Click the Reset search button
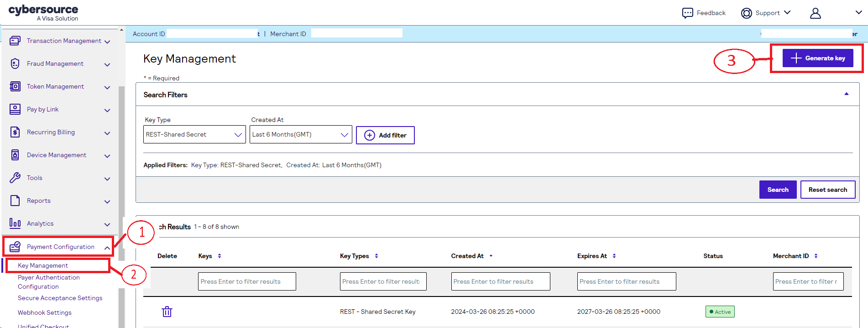Screen dimensions: 868x328 tap(828, 190)
